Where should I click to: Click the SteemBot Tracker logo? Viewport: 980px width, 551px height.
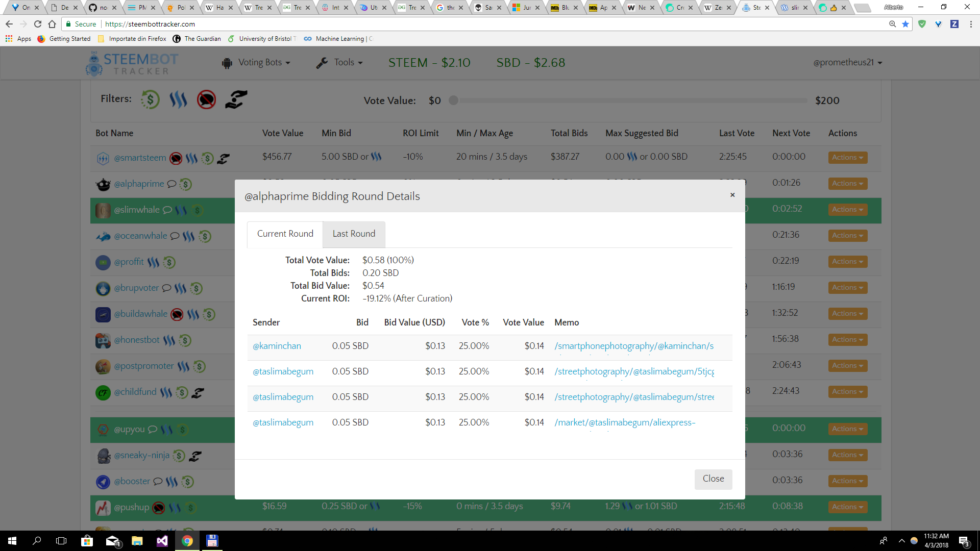click(132, 63)
